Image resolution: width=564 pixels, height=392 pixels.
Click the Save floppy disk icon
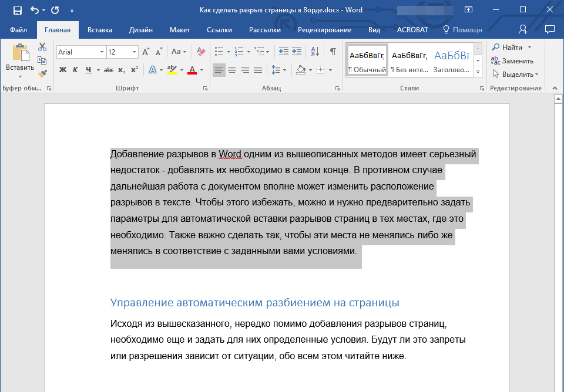(18, 11)
